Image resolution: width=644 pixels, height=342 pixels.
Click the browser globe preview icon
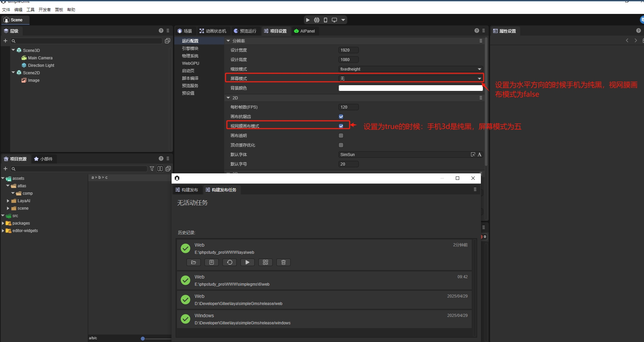[316, 20]
